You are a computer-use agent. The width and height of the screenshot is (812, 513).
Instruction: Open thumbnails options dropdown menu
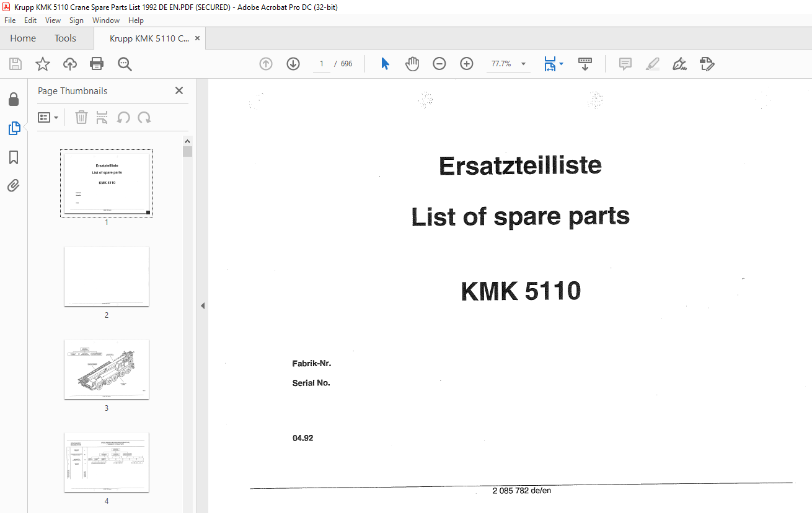(x=48, y=117)
